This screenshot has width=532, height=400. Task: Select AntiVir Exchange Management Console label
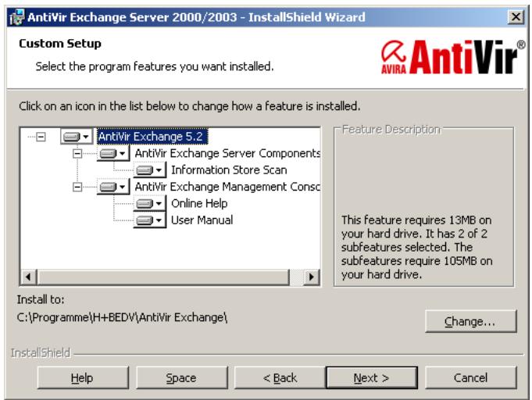coord(227,187)
